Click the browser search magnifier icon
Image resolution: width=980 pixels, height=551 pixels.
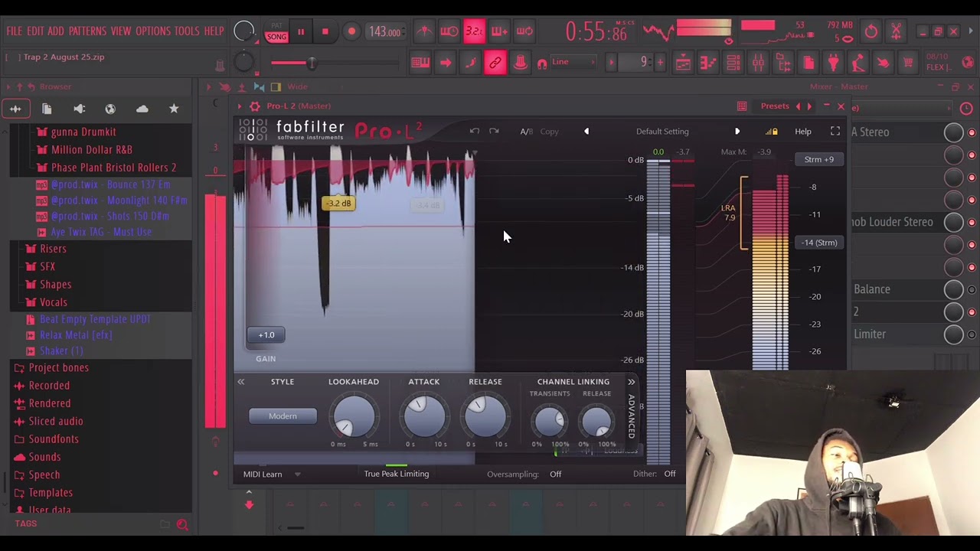click(x=182, y=524)
